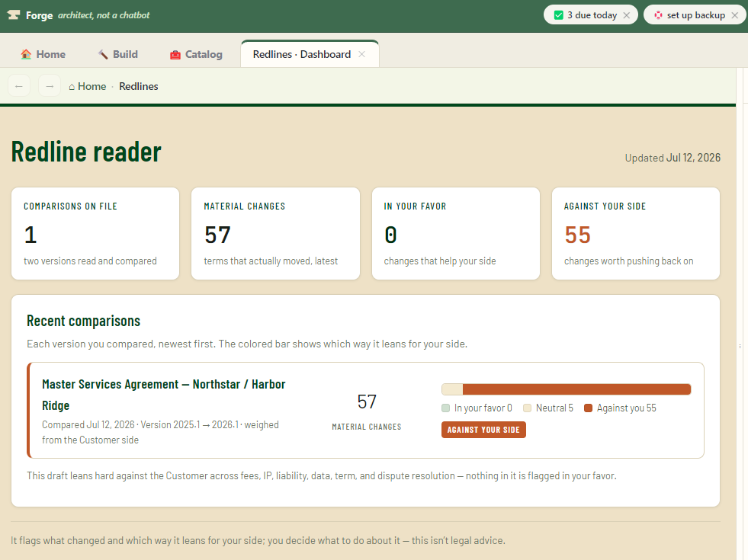Image resolution: width=748 pixels, height=560 pixels.
Task: Click the Updated Jul 12, 2026 date
Action: (673, 158)
